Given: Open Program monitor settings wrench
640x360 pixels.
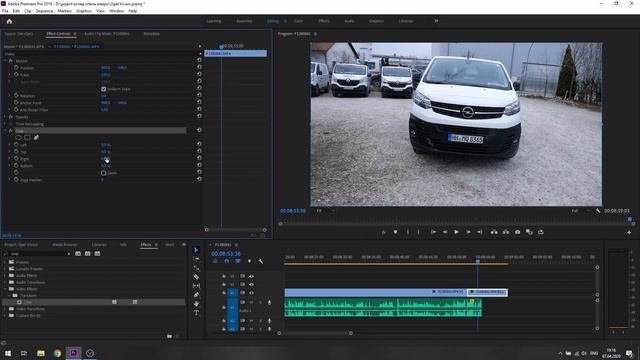Looking at the screenshot, I should click(598, 211).
